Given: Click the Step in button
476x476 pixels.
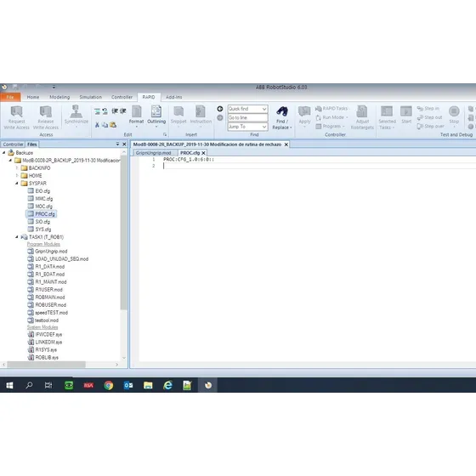Looking at the screenshot, I should (428, 109).
